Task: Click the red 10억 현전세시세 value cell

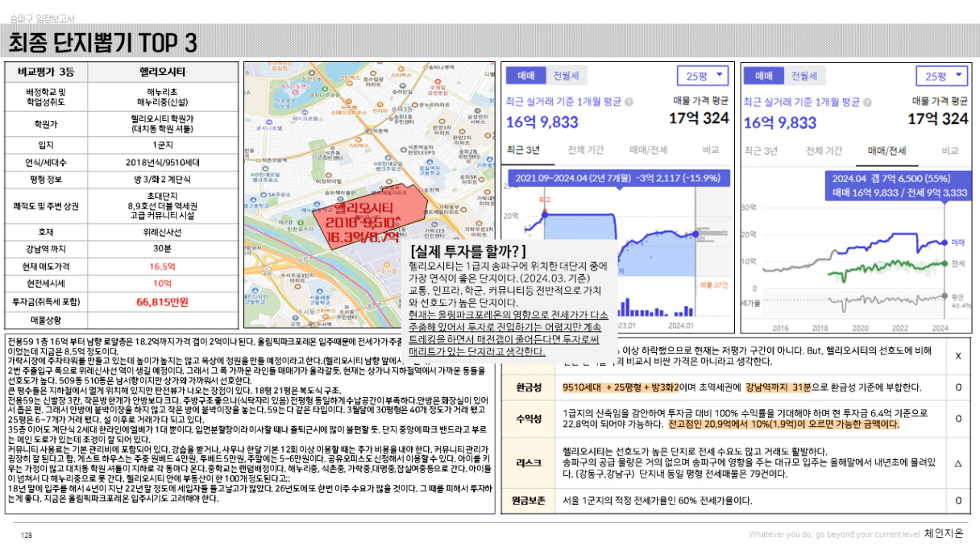Action: pos(162,284)
